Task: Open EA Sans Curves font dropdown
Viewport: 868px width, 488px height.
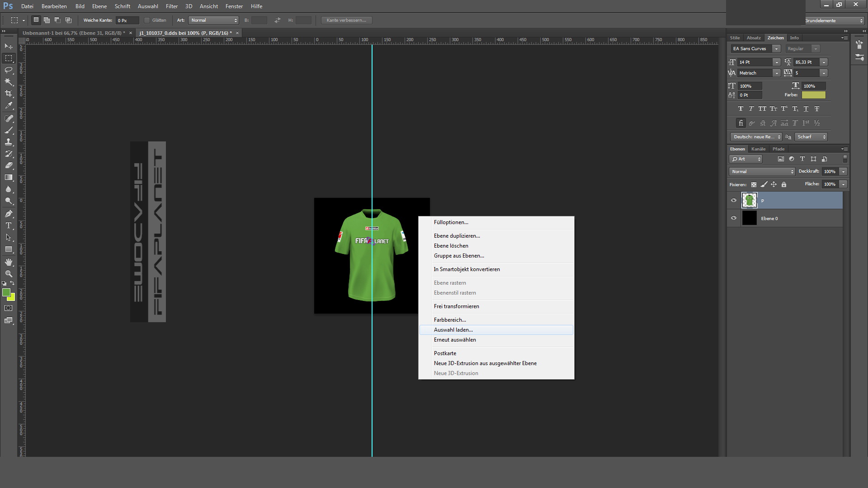Action: 776,49
